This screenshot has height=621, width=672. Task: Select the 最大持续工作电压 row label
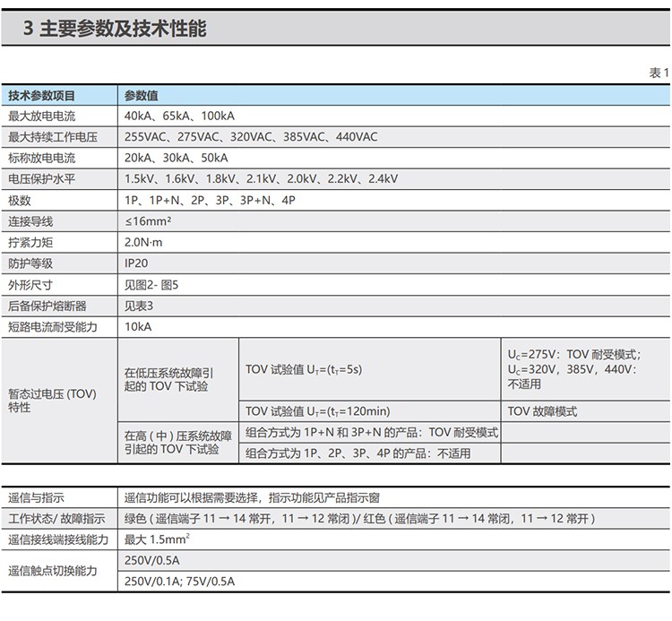tap(53, 137)
